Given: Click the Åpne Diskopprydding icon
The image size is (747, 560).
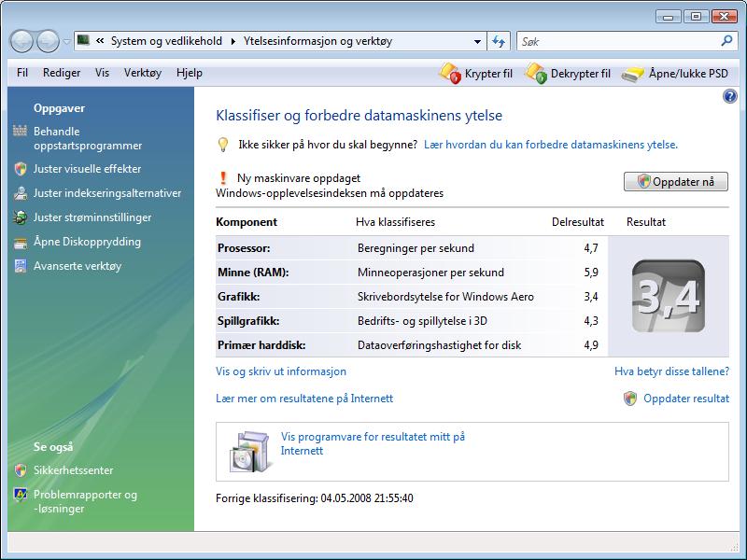Looking at the screenshot, I should pyautogui.click(x=21, y=243).
